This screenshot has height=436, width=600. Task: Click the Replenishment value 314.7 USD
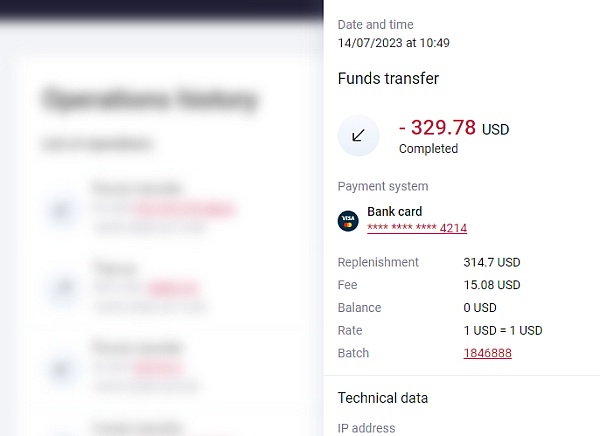click(x=491, y=262)
